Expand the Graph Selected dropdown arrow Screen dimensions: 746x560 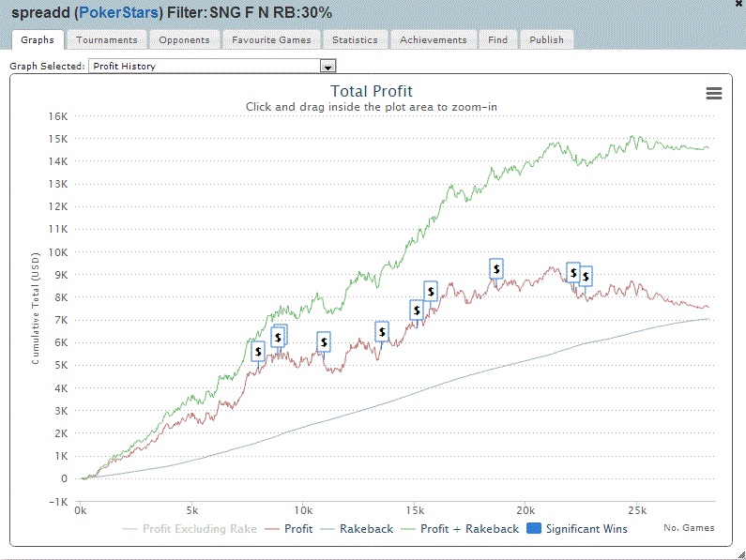tap(327, 67)
